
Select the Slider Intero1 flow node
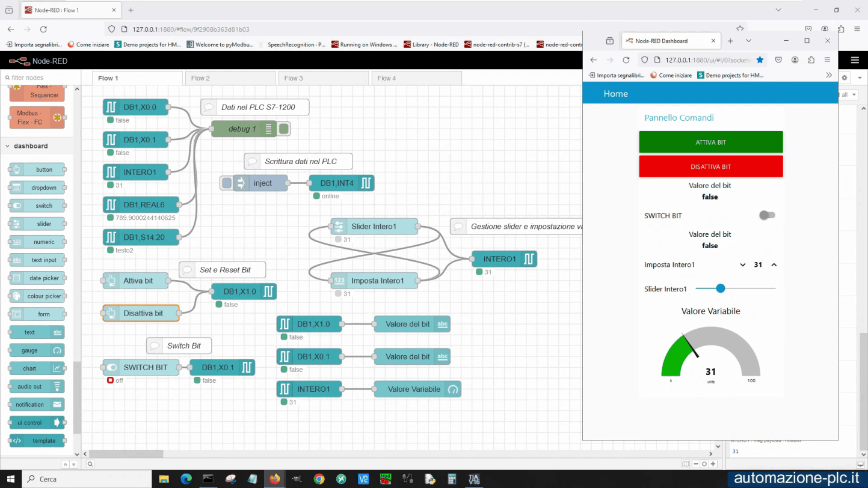click(374, 227)
